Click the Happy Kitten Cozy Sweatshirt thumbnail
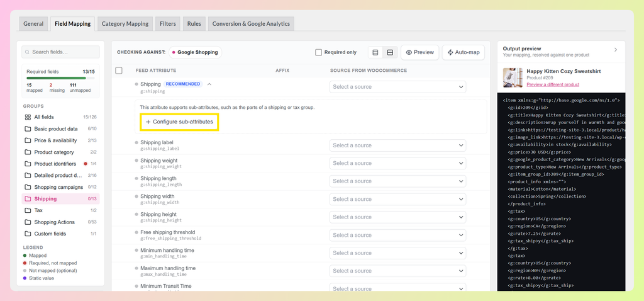The width and height of the screenshot is (644, 301). click(513, 77)
